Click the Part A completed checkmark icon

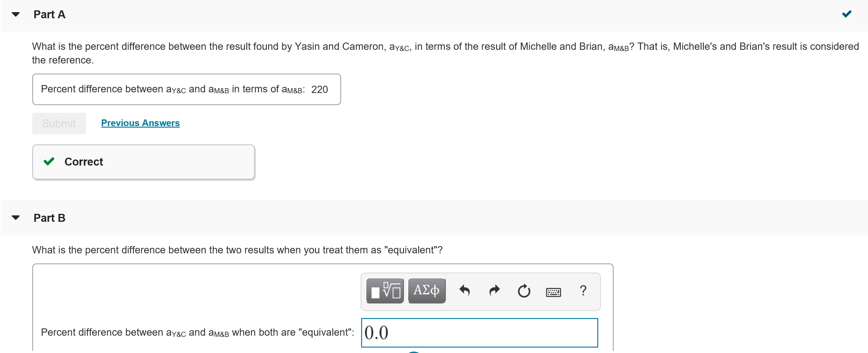(847, 14)
